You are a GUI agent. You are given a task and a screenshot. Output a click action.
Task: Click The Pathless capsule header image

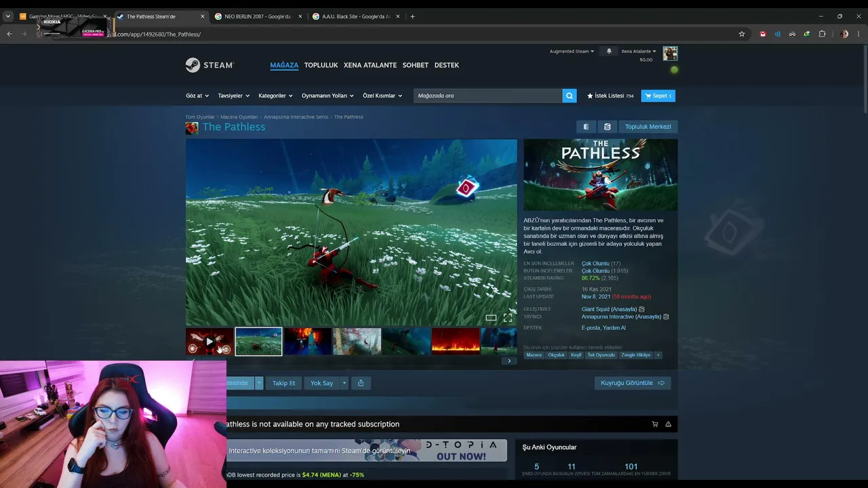click(x=600, y=175)
